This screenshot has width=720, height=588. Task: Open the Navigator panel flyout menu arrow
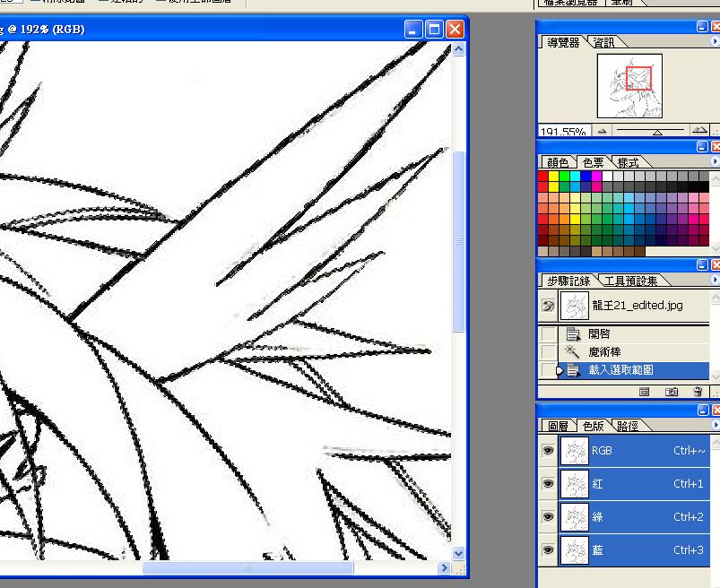click(x=715, y=42)
